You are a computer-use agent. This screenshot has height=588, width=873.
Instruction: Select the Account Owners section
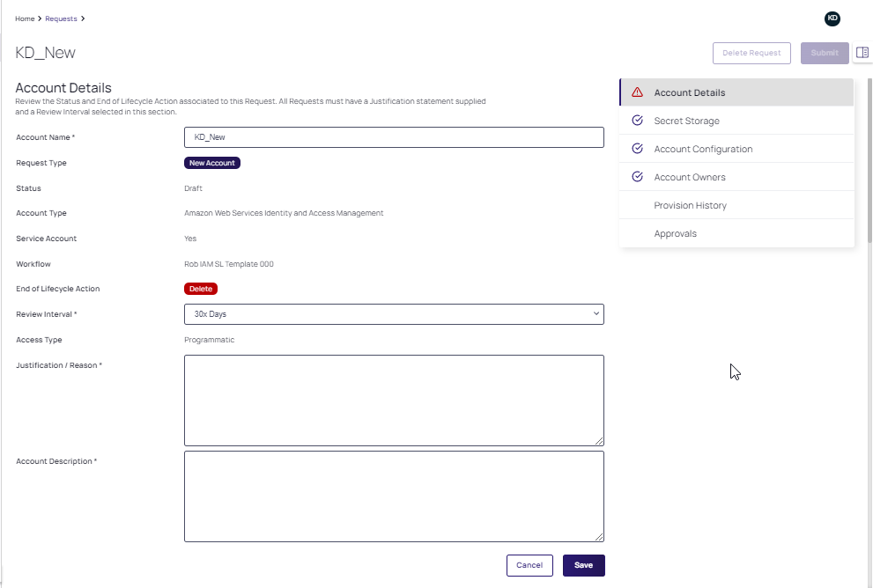[689, 176]
